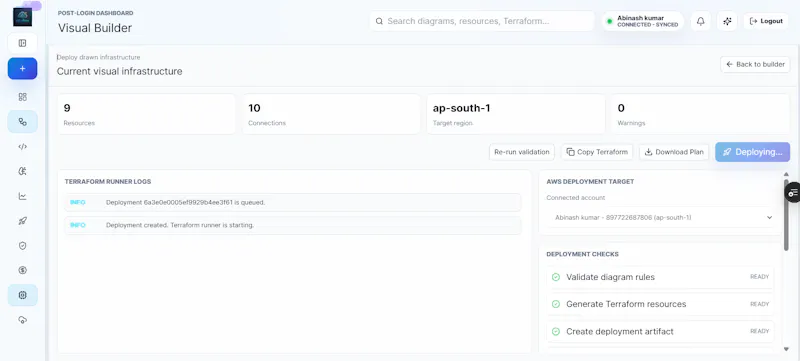This screenshot has width=800, height=361.
Task: Click the AWS DEPLOYMENT TARGET heading
Action: point(590,182)
